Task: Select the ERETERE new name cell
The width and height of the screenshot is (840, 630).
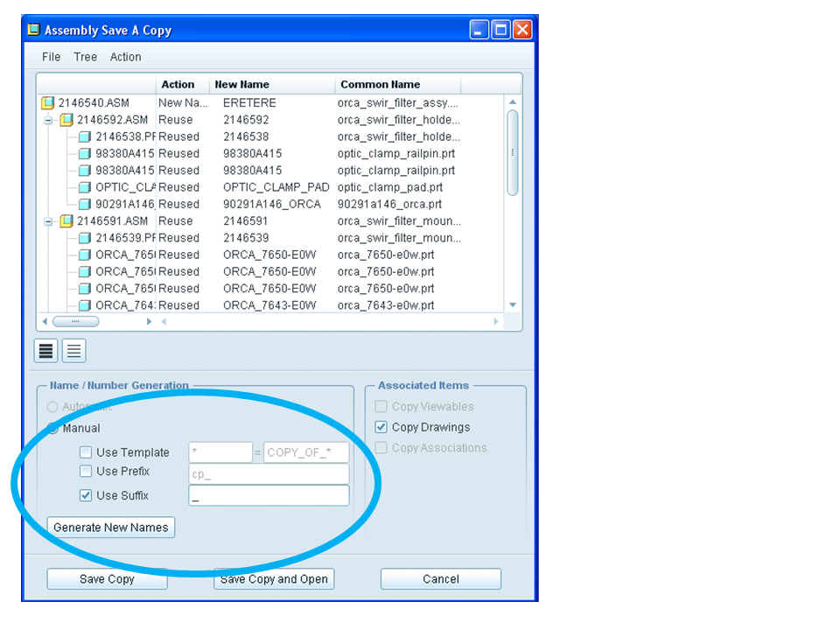Action: pyautogui.click(x=249, y=103)
